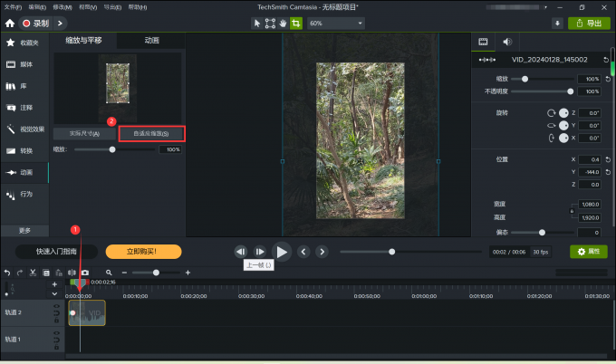Toggle the Track 2 lock icon
Screen dimensions: 616x364
pyautogui.click(x=56, y=321)
